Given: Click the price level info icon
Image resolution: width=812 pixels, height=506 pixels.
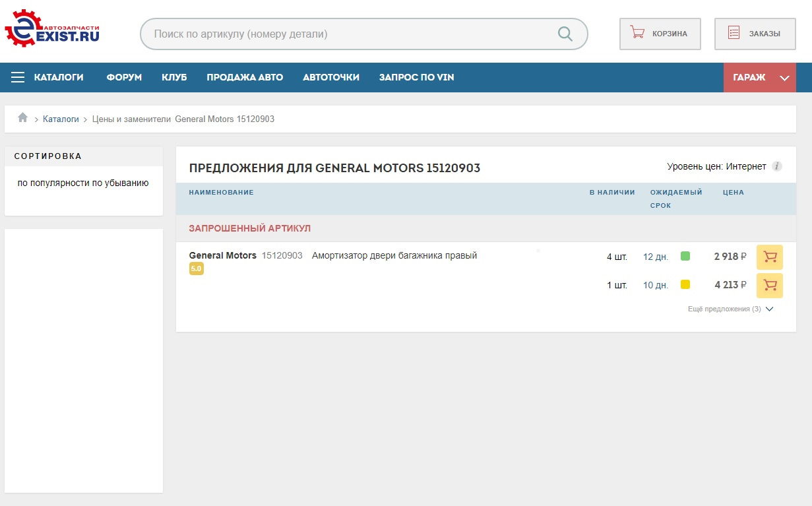Looking at the screenshot, I should (777, 166).
